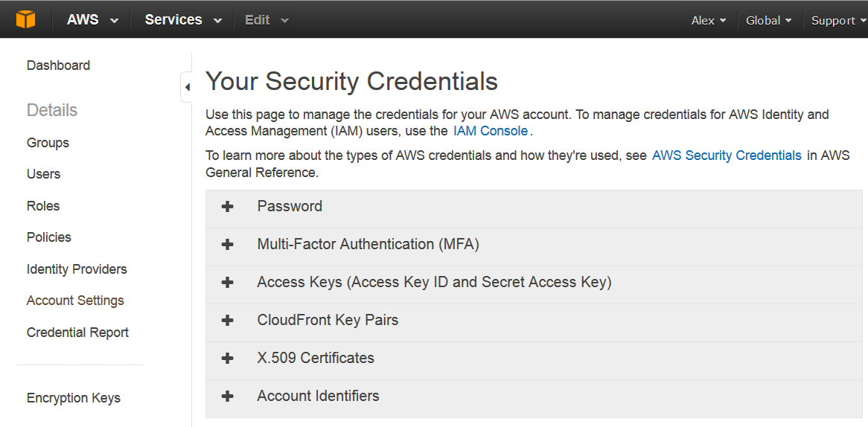Click plus icon beside Account Identifiers
868x427 pixels.
[227, 396]
